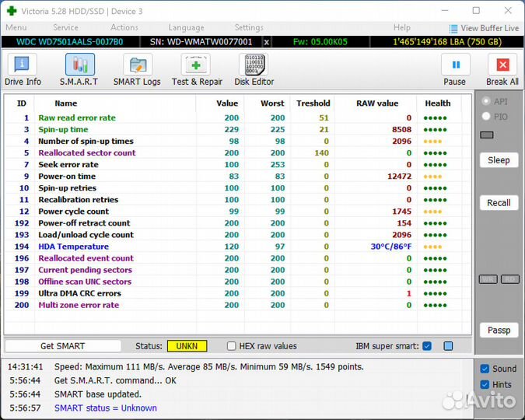Select the S.M.A.R.T toolbar icon
This screenshot has width=525, height=420.
point(79,69)
